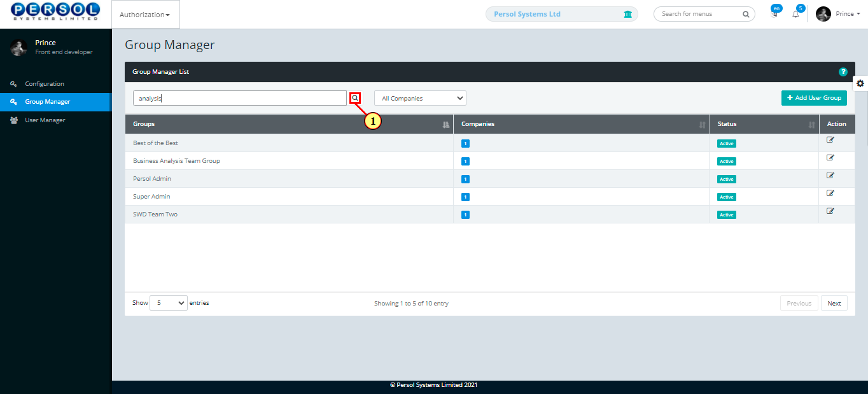The image size is (868, 394).
Task: Click company count badge for Super Admin
Action: tap(465, 197)
